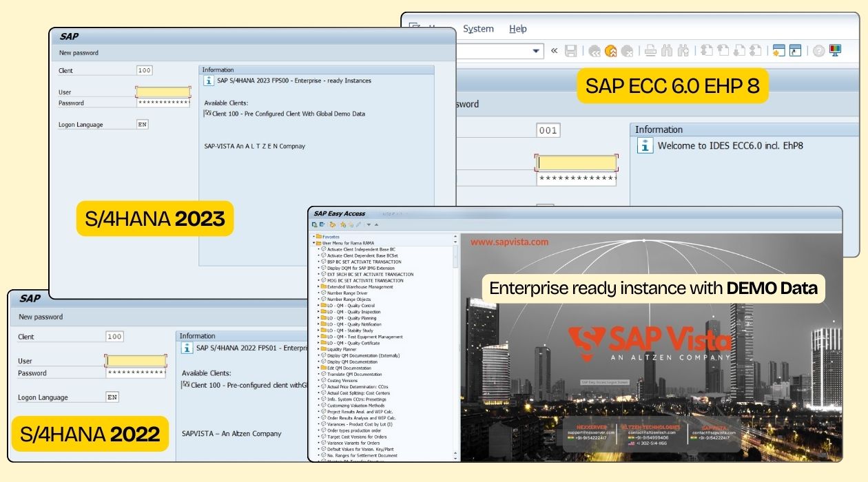
Task: Click first icon in SAP Easy Access toolbar
Action: [314, 224]
